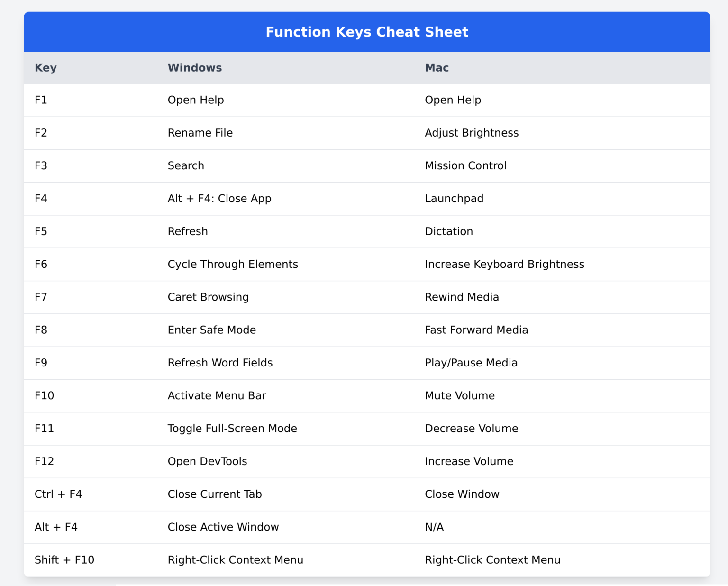728x586 pixels.
Task: Click the Play/Pause Media entry for F9
Action: point(471,363)
